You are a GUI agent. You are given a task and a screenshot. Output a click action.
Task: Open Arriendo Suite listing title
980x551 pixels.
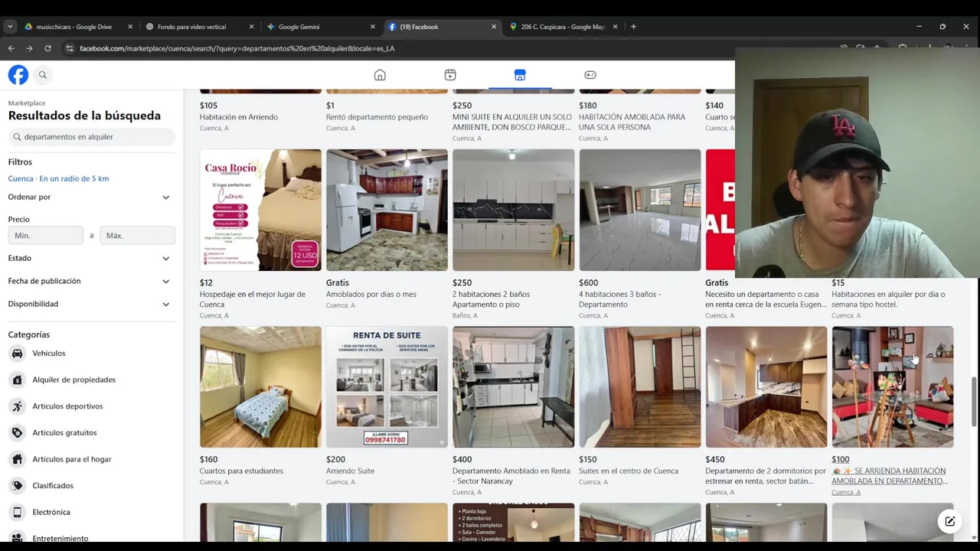pos(350,471)
